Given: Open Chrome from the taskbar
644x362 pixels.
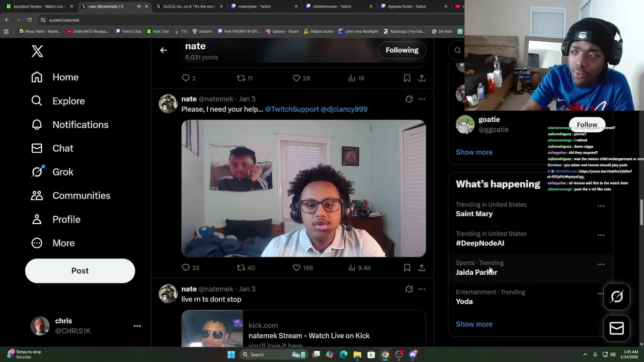Looking at the screenshot, I should [385, 354].
